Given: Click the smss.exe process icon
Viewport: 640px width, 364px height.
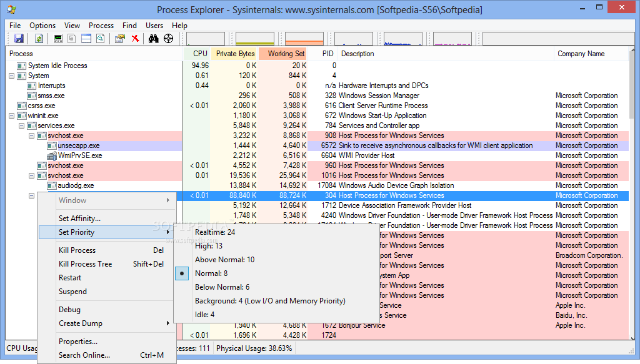Looking at the screenshot, I should pos(31,96).
